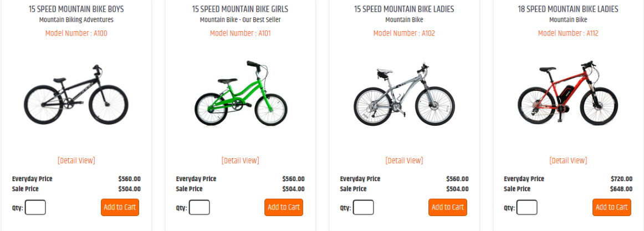
Task: Focus the Qty field for model A102
Action: [x=363, y=207]
